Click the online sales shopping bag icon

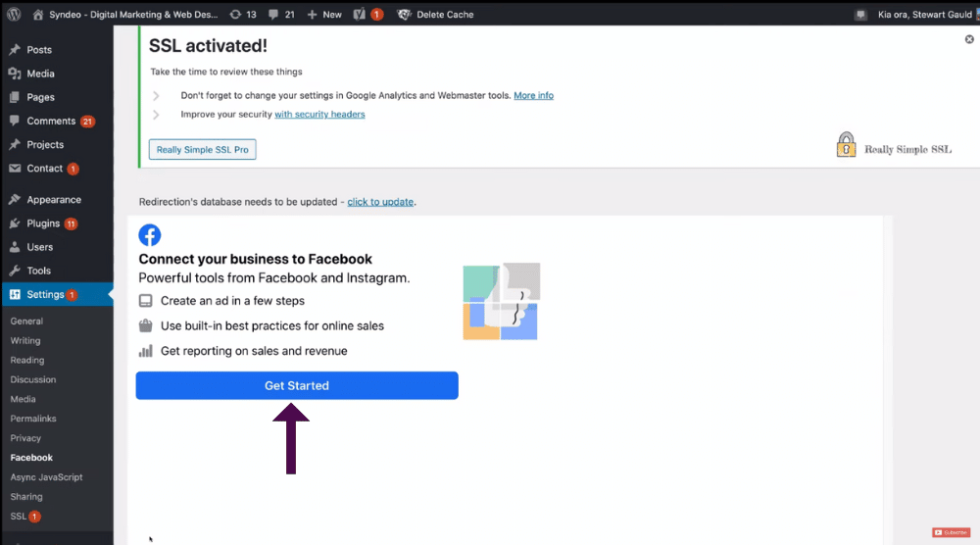point(146,325)
